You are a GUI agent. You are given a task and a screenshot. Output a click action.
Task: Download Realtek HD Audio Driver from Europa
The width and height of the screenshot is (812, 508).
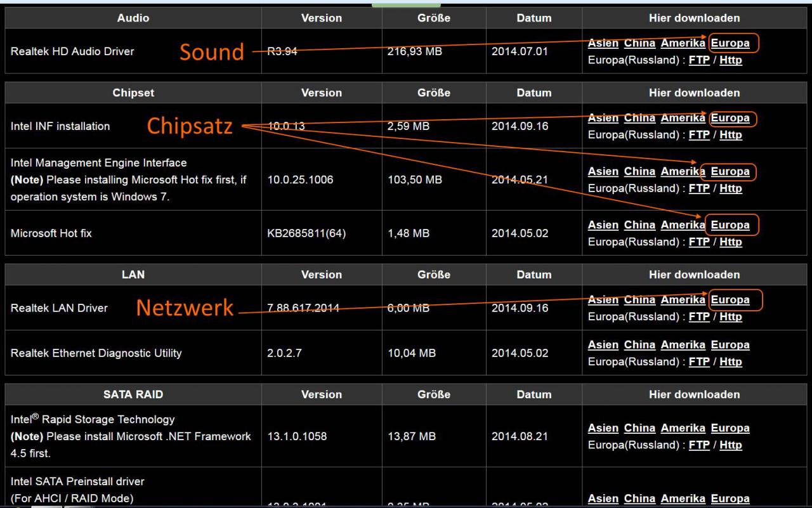[x=730, y=43]
